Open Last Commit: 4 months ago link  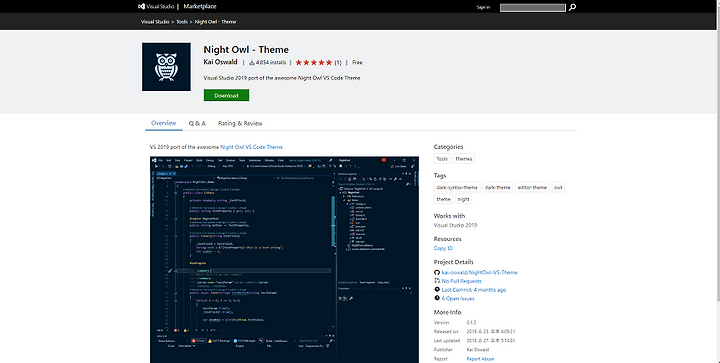tap(474, 290)
